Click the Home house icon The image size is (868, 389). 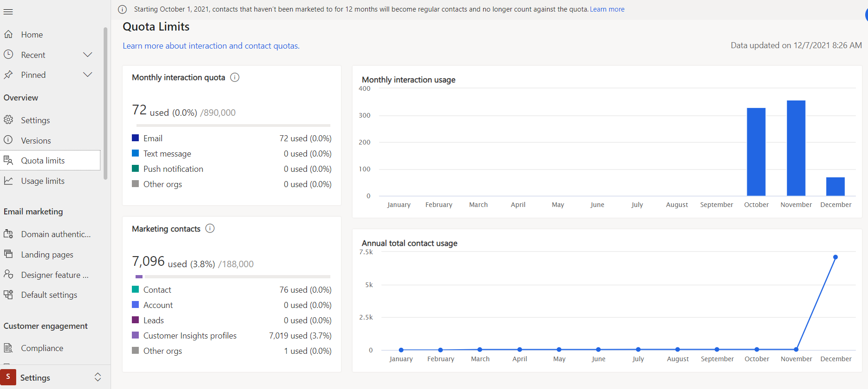pos(8,34)
